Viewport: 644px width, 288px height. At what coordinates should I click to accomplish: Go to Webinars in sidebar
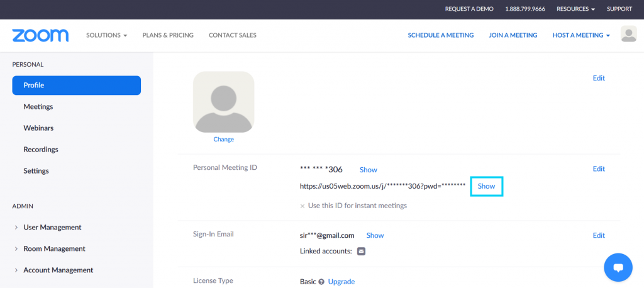coord(38,128)
